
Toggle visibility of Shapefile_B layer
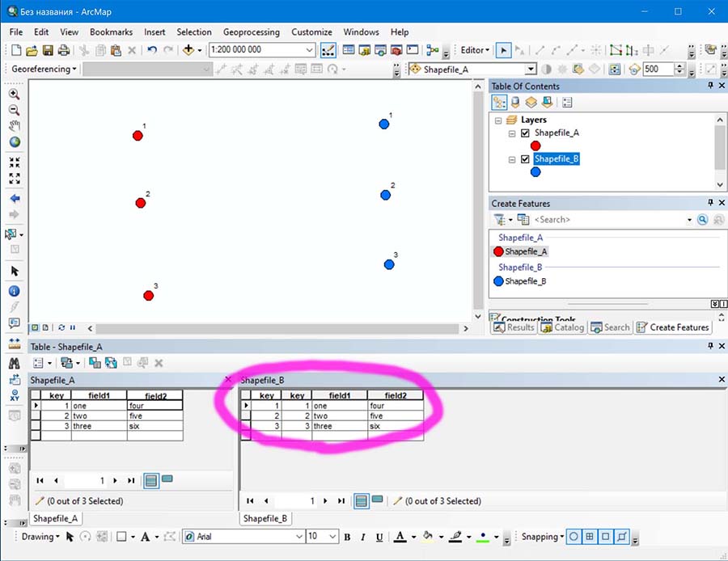coord(526,159)
